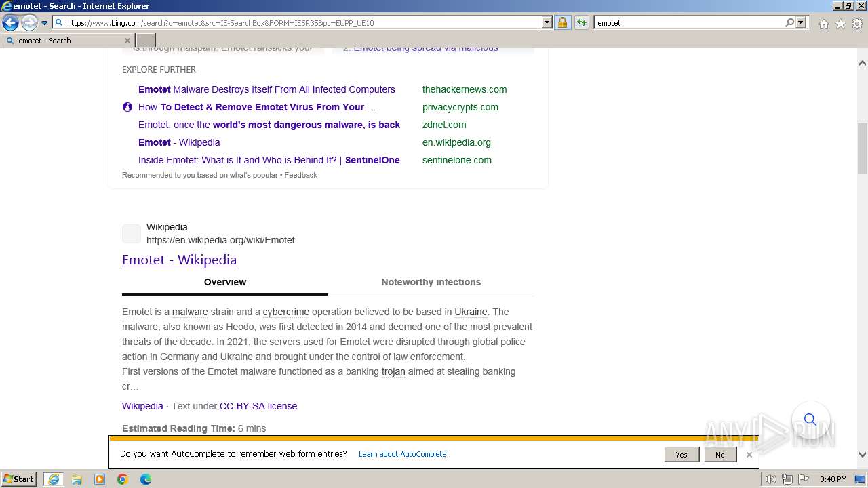868x488 pixels.
Task: Go back using the browser Back arrow
Action: click(x=10, y=23)
